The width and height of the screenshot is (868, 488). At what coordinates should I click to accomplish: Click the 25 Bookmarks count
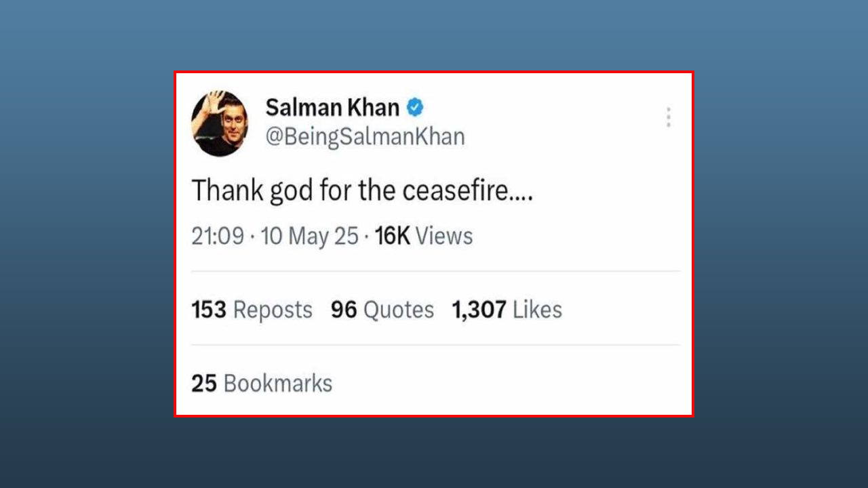tap(261, 384)
